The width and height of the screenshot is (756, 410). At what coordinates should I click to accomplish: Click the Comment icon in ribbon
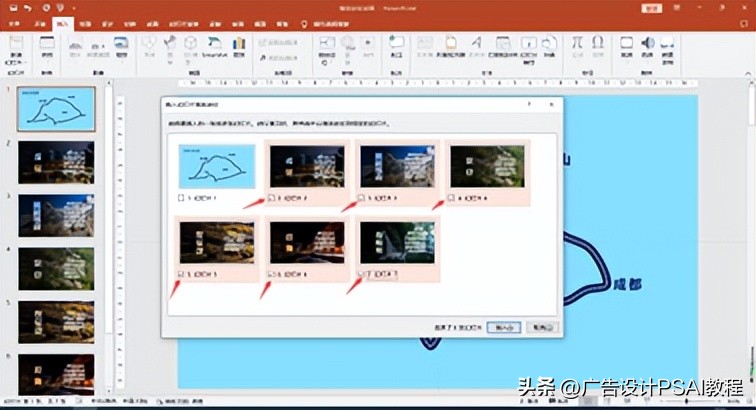396,41
